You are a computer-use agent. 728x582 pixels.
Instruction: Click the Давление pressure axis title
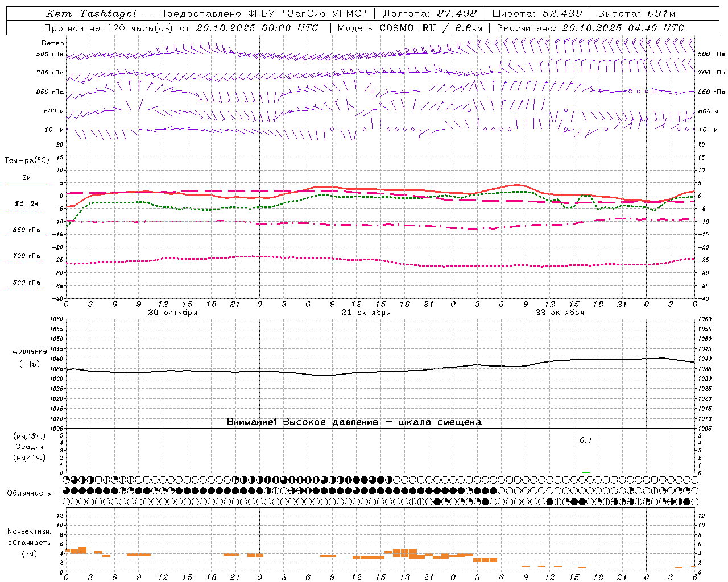click(30, 351)
